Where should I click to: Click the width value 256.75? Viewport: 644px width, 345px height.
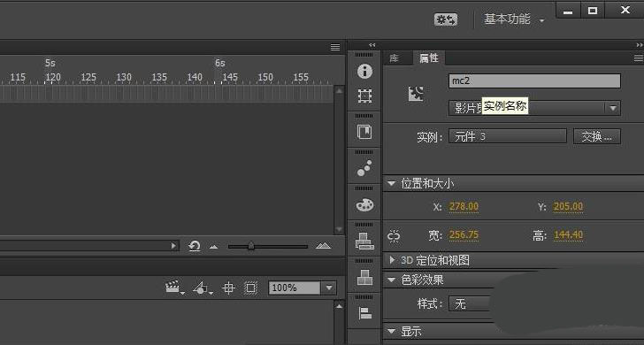tap(464, 234)
